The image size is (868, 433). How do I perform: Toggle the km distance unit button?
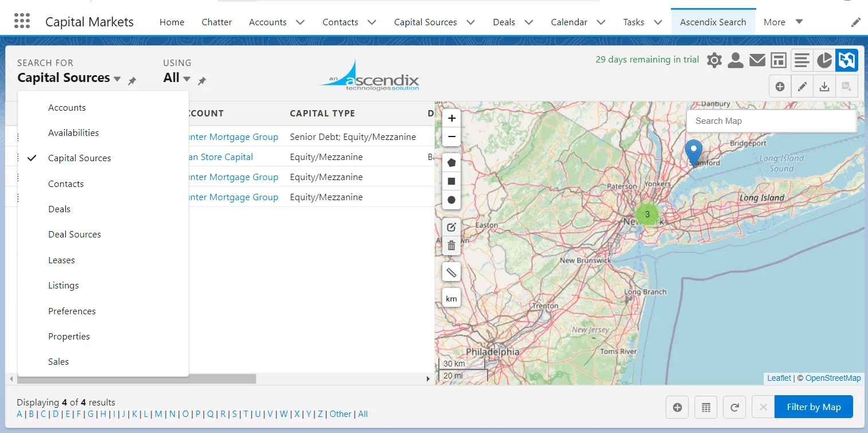coord(451,298)
